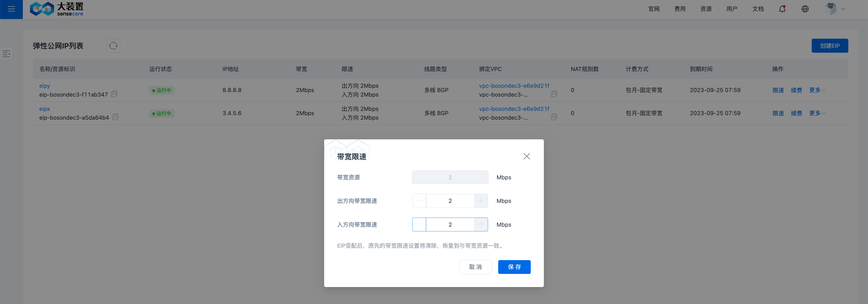Collapse sidebar with left panel icon

[6, 54]
